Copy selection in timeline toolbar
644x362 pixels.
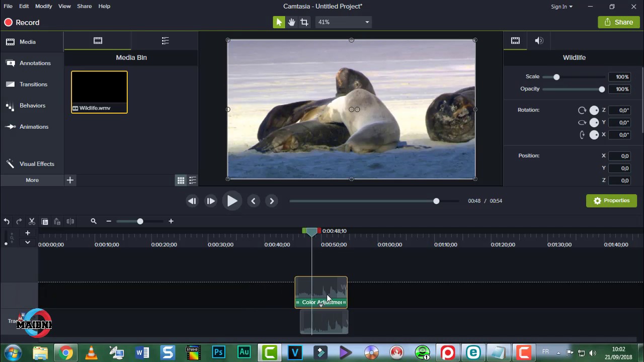[45, 221]
